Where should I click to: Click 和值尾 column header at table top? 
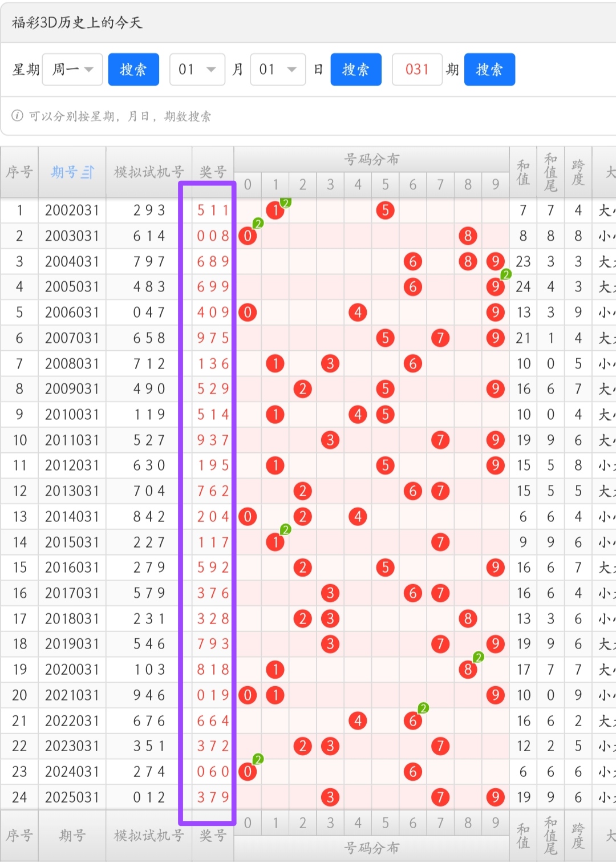550,172
